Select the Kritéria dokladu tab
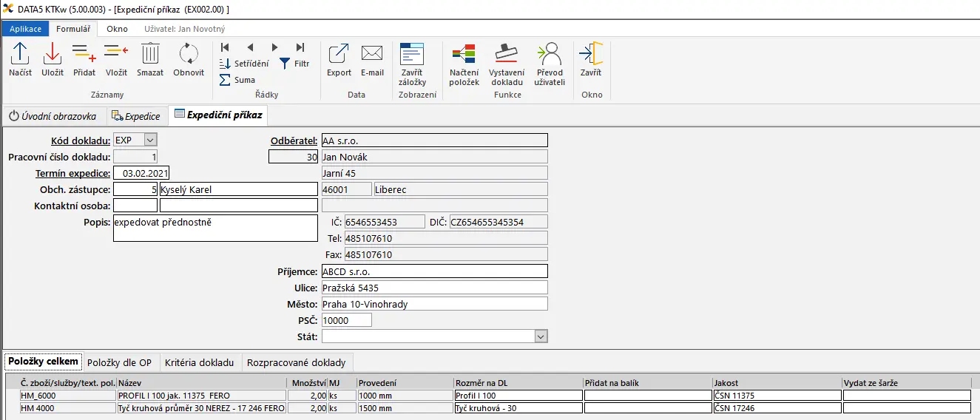 (200, 362)
